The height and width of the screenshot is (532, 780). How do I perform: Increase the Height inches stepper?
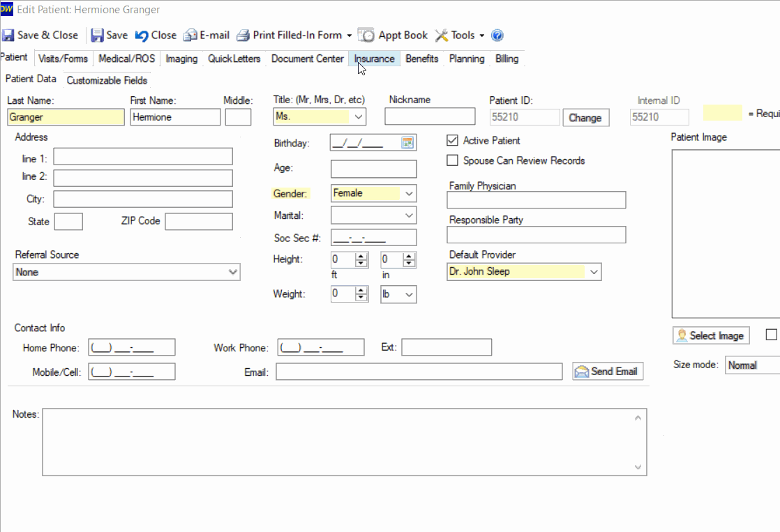click(410, 256)
